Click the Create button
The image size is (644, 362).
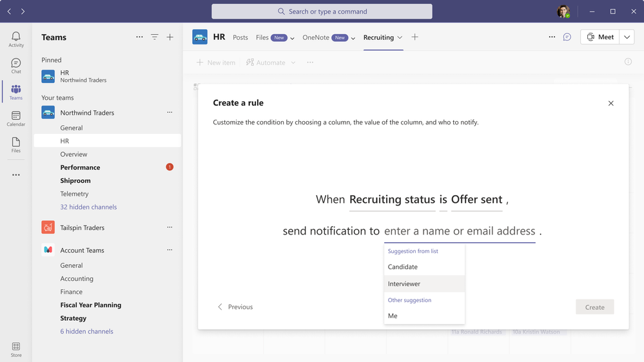tap(595, 307)
